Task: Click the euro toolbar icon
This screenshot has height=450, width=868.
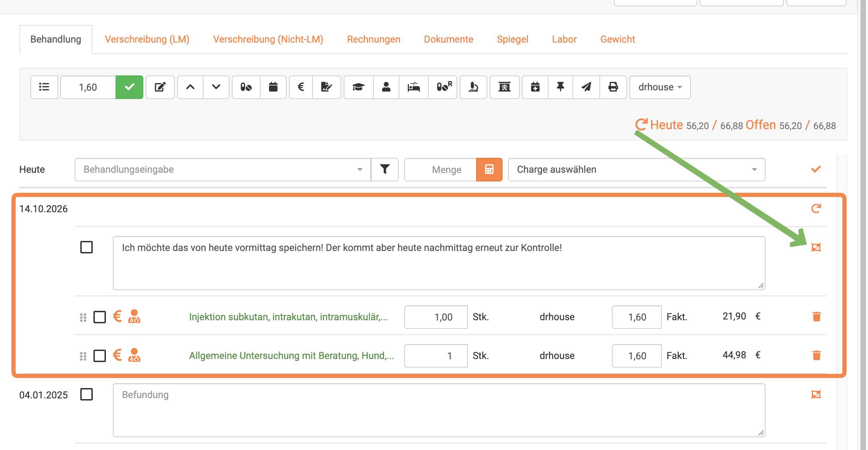Action: tap(301, 87)
